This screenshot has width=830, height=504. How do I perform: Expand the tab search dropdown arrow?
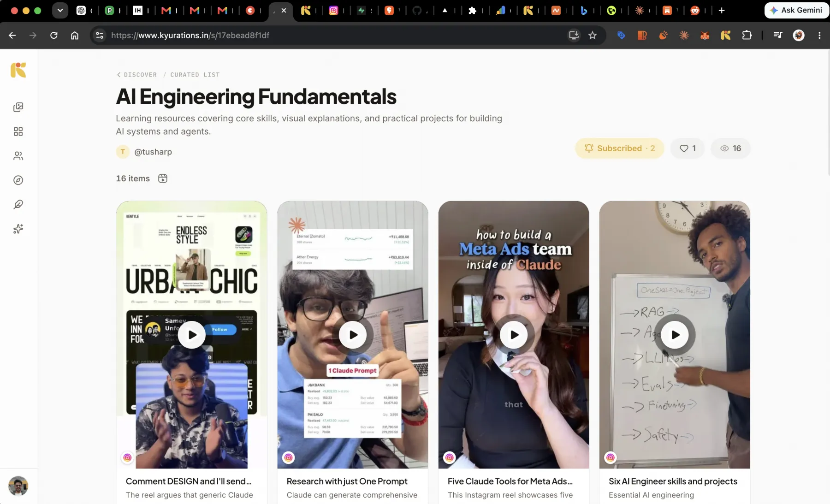pos(60,10)
